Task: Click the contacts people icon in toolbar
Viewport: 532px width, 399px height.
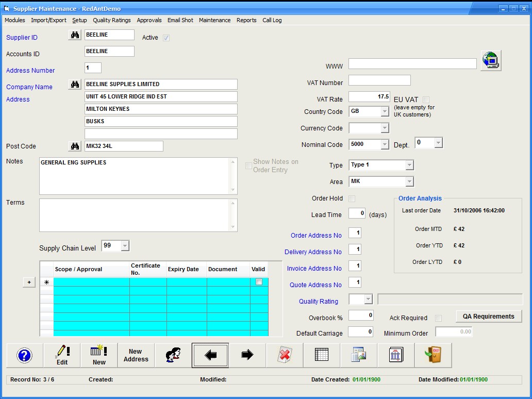Action: (173, 355)
